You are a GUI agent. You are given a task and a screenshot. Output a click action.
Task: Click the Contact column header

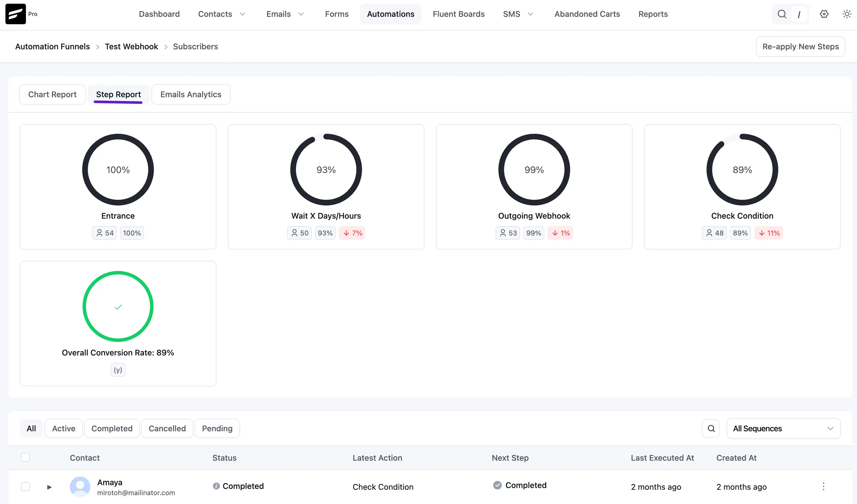pos(85,458)
